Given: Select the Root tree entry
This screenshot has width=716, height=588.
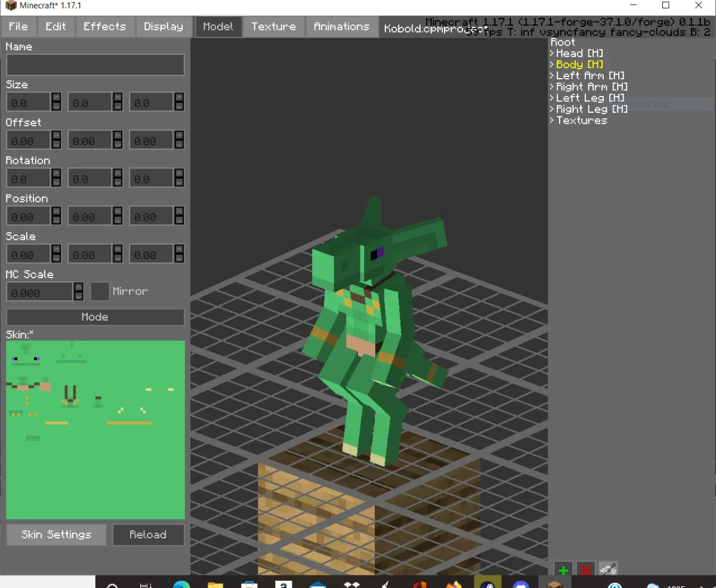Looking at the screenshot, I should click(563, 42).
